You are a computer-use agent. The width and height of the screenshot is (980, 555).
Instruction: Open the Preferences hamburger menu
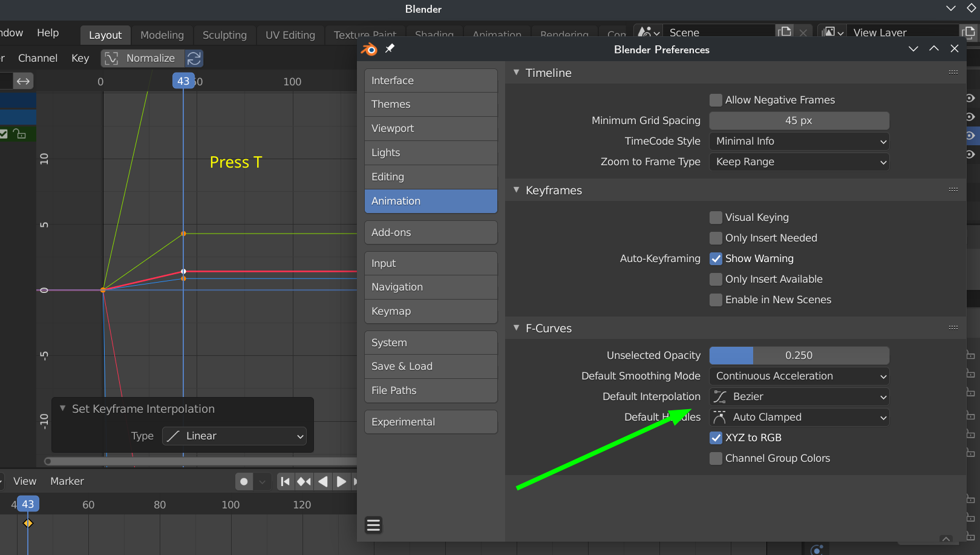[374, 525]
